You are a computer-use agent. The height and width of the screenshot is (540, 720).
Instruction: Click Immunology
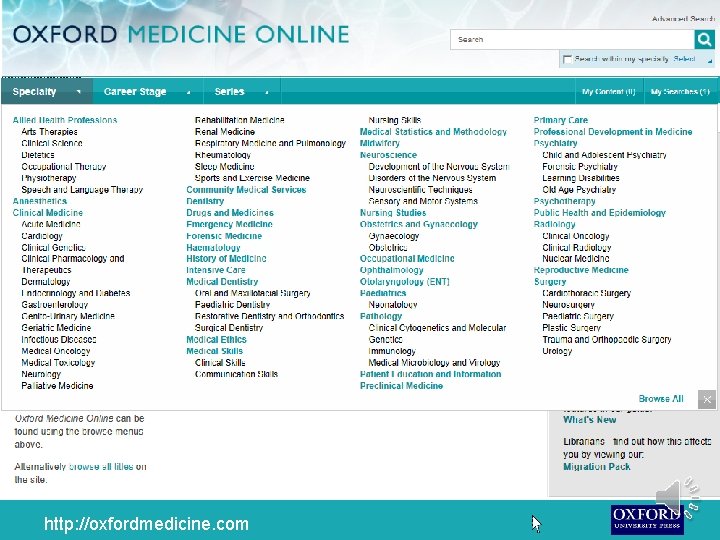click(x=392, y=351)
